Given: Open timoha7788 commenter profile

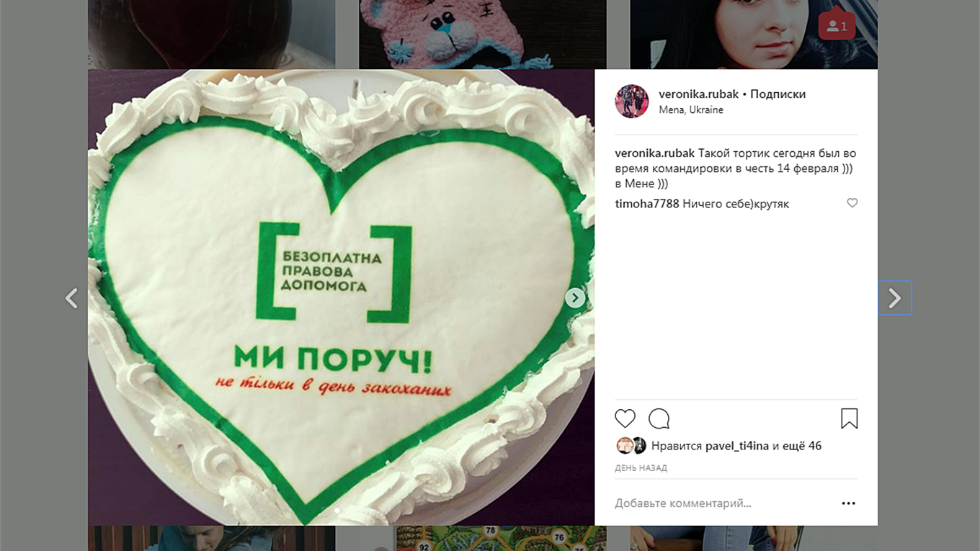Looking at the screenshot, I should 647,204.
